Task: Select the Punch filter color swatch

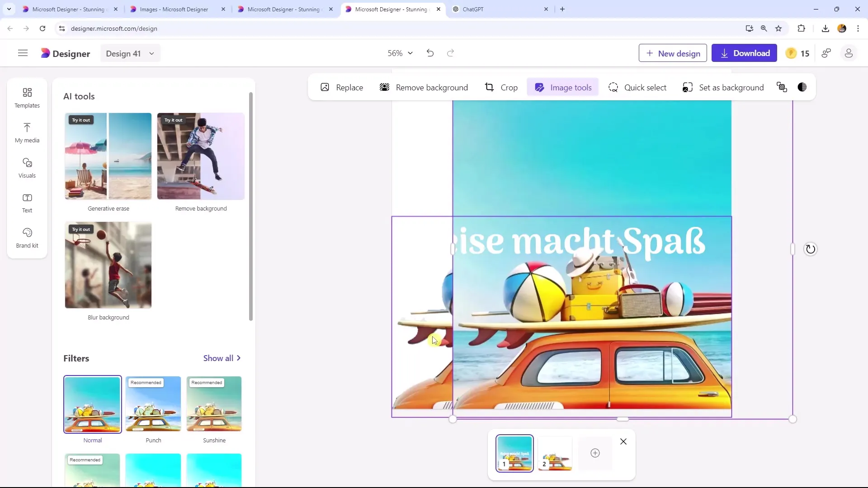Action: click(154, 404)
